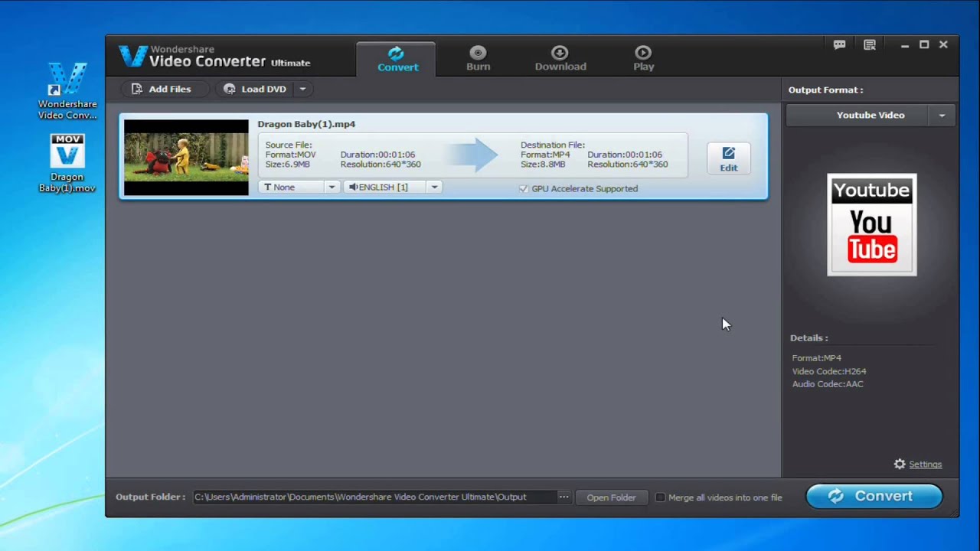Click the output folder browse ellipsis button
980x551 pixels.
click(x=563, y=497)
